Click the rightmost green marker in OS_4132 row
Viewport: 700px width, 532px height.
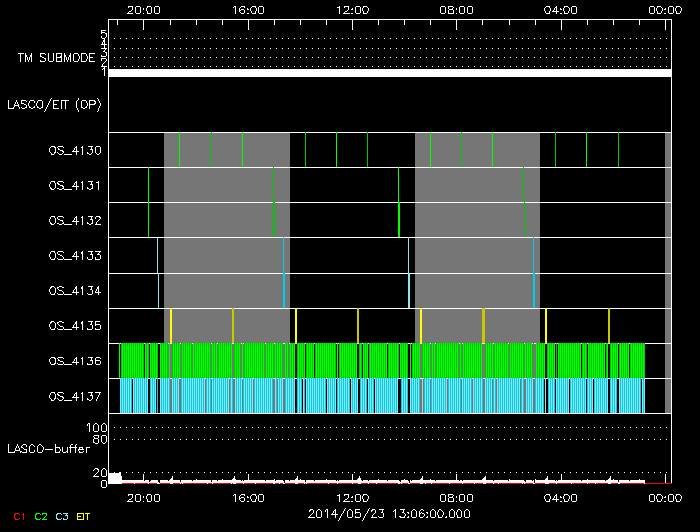tap(524, 220)
